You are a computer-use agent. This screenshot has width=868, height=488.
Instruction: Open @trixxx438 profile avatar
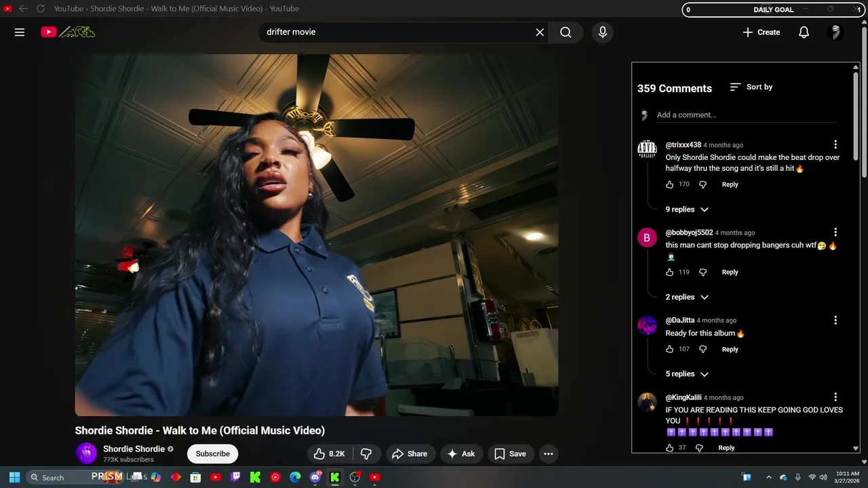pyautogui.click(x=647, y=149)
